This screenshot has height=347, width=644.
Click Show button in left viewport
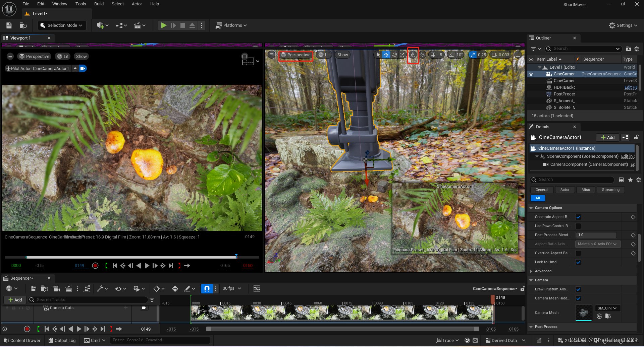pos(81,56)
